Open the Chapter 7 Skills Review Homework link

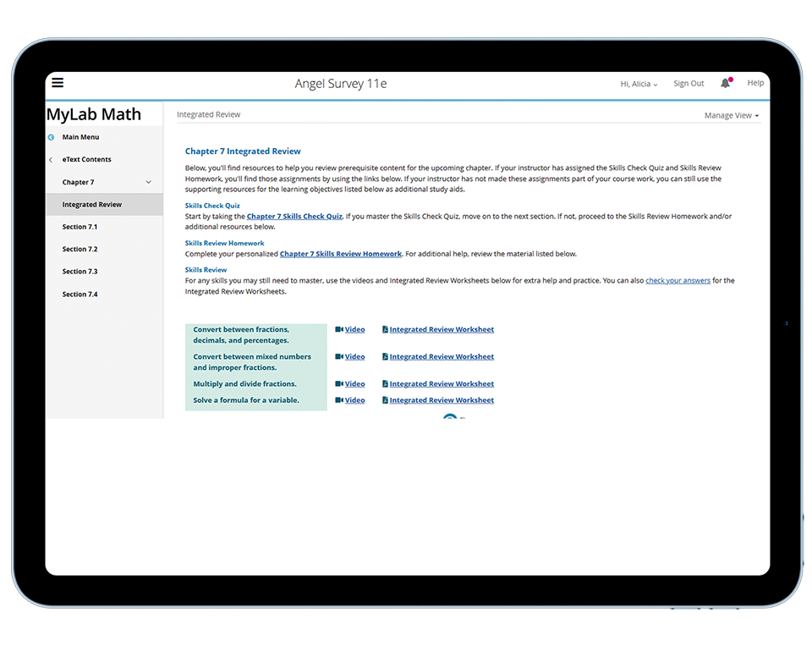pyautogui.click(x=341, y=254)
